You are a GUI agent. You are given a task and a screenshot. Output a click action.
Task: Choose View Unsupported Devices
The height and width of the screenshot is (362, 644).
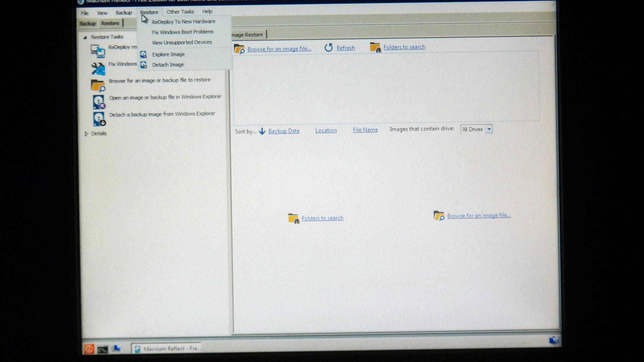tap(182, 42)
